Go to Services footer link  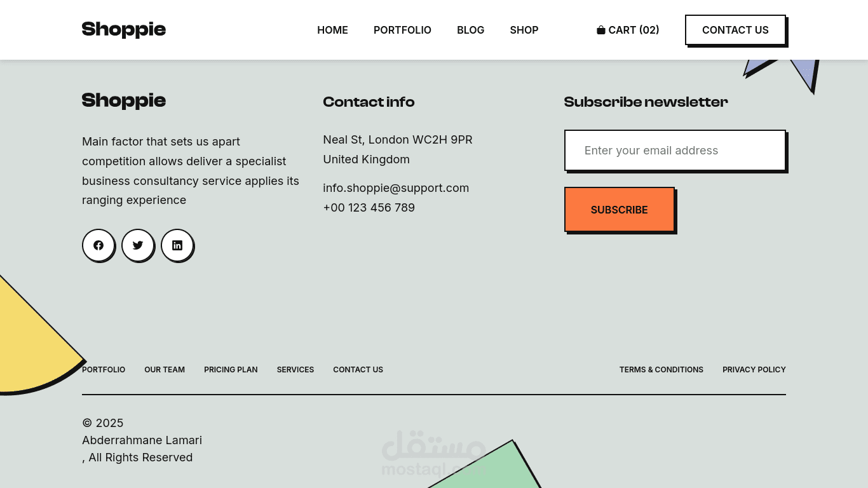(x=295, y=370)
